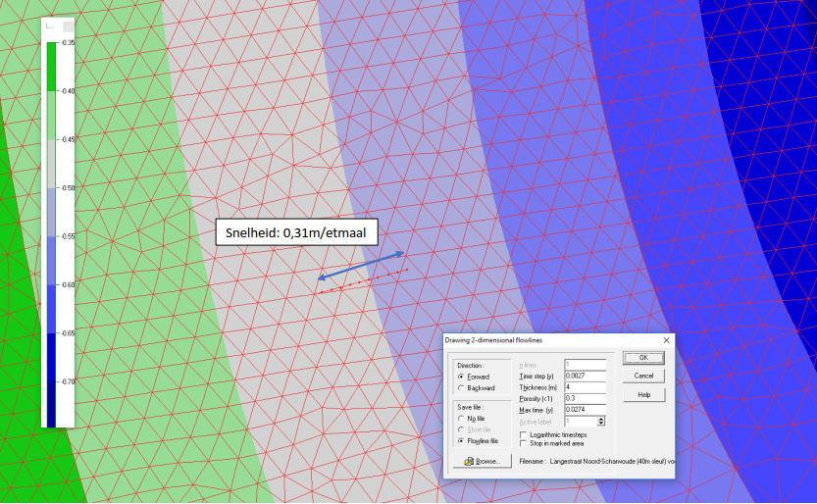
Task: Click the Porosity value field
Action: (585, 398)
